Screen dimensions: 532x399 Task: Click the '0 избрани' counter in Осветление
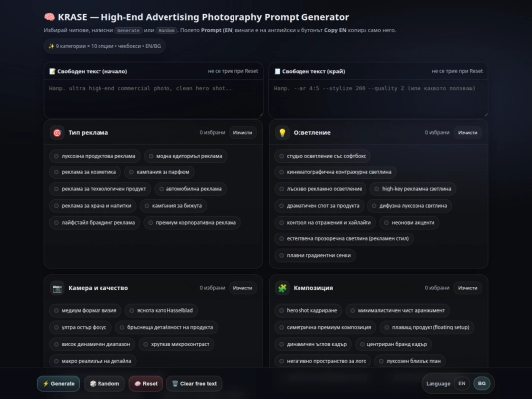(436, 133)
